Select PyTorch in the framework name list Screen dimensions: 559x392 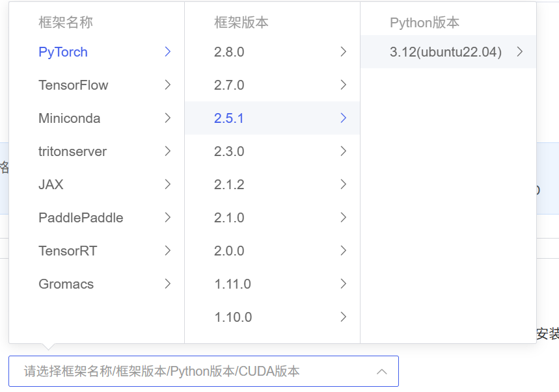[x=96, y=52]
